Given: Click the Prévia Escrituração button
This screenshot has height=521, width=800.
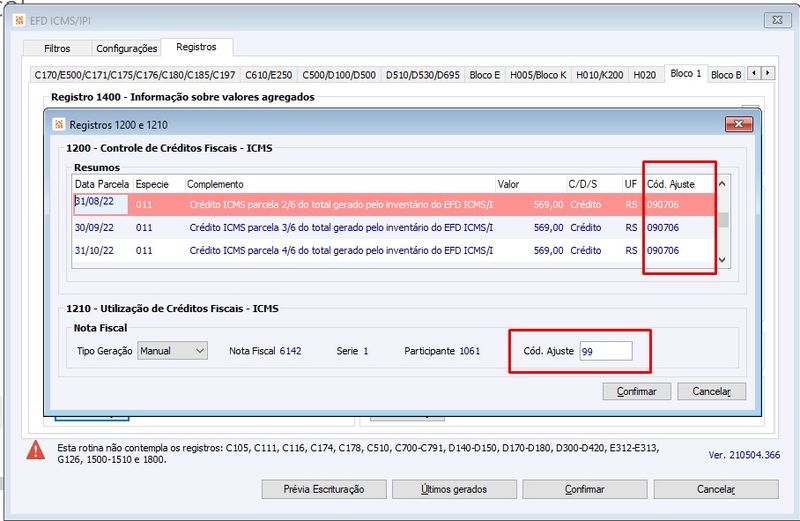Looking at the screenshot, I should 324,489.
